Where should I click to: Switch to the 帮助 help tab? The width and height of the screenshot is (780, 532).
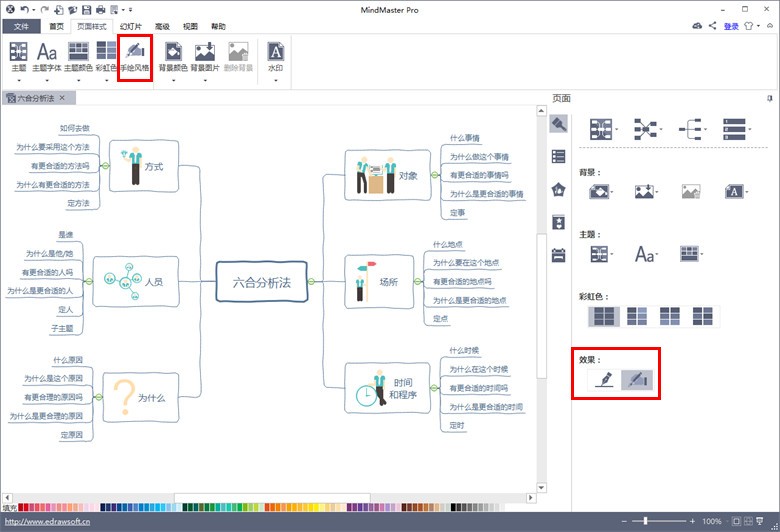(x=218, y=26)
